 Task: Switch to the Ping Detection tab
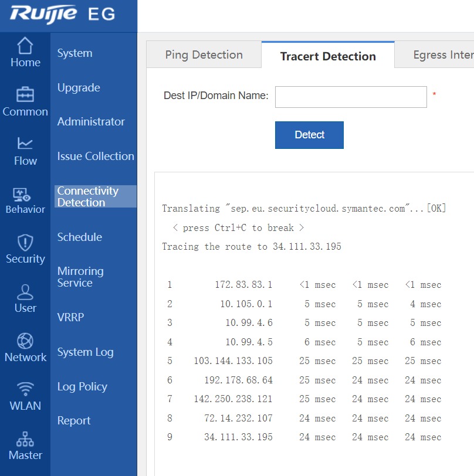point(204,55)
